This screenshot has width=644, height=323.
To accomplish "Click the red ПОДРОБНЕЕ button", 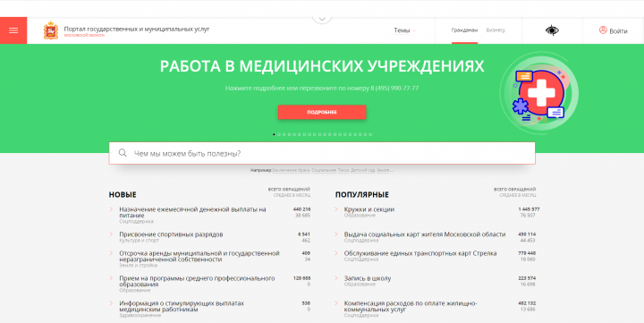I will click(x=322, y=112).
